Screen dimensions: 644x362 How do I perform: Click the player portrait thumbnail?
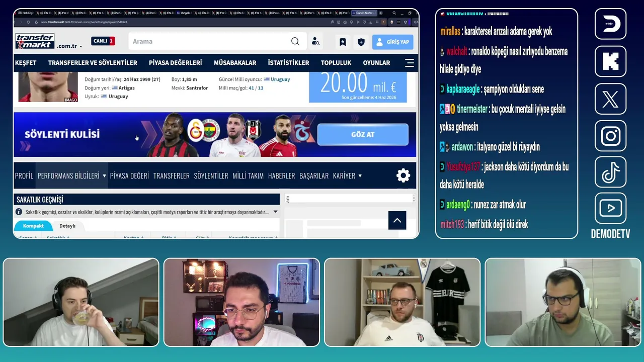[x=48, y=87]
